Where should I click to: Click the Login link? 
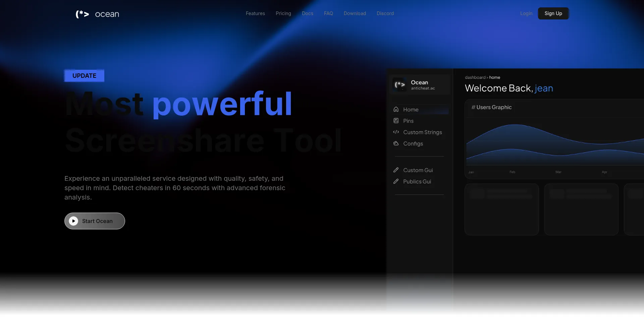(x=526, y=13)
